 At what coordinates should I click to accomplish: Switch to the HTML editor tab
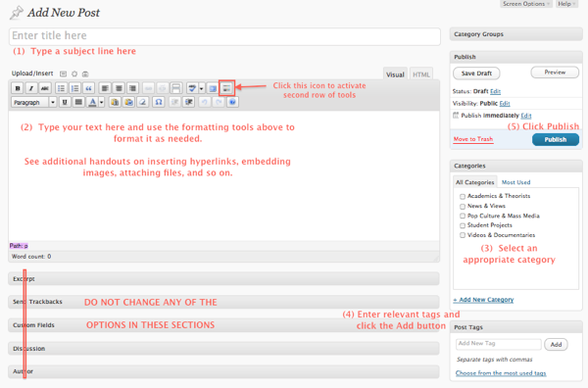click(421, 74)
